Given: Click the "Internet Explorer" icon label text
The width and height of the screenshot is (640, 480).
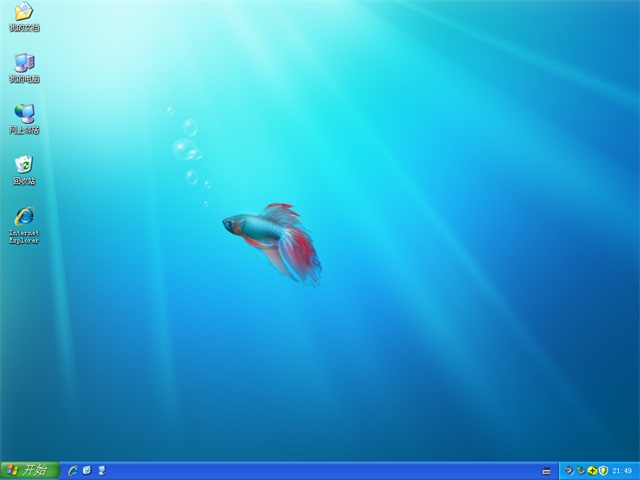Looking at the screenshot, I should click(24, 237).
